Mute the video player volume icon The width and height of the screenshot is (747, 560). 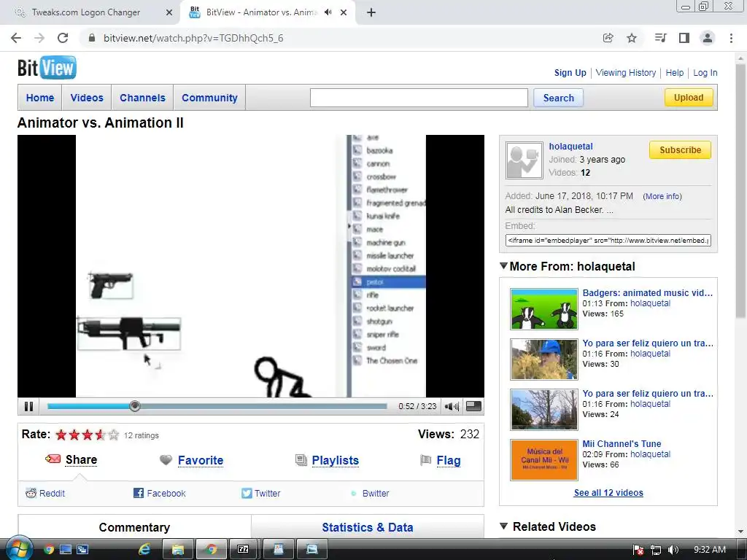[x=452, y=406]
